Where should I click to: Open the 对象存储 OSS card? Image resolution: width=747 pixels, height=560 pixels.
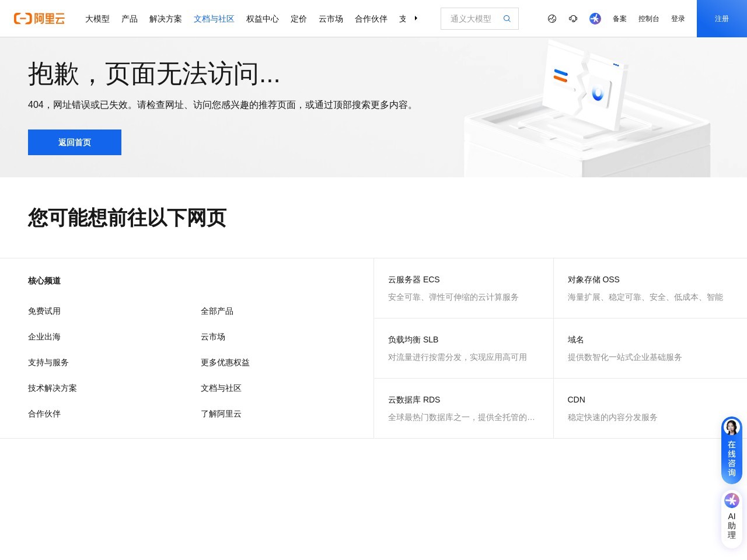coord(650,288)
